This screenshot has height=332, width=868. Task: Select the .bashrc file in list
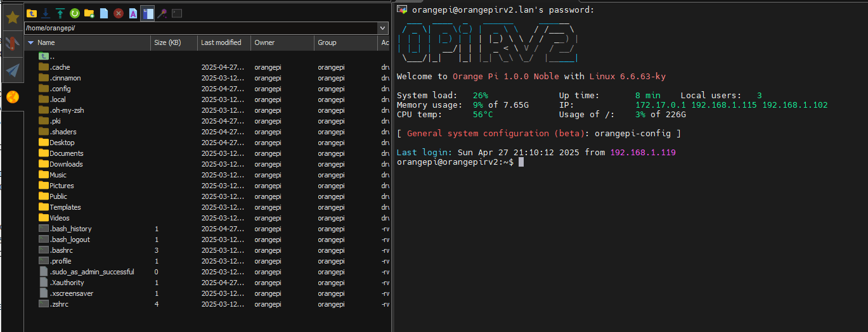[x=61, y=250]
